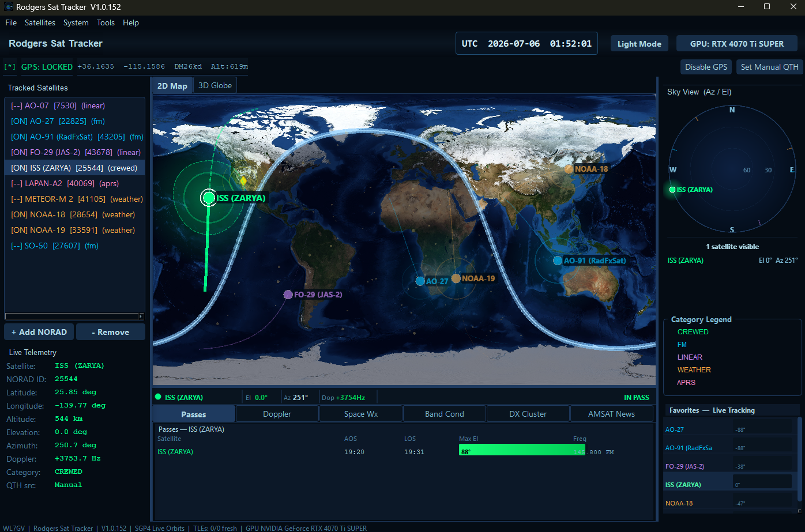Toggle METEOR-M 2 [41105] tracking

[74, 199]
